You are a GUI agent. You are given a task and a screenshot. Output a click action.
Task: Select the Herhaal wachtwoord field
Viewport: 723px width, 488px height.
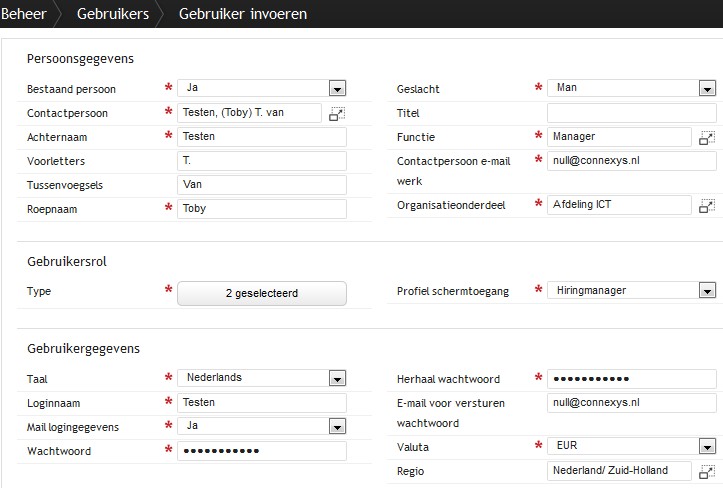click(x=632, y=379)
